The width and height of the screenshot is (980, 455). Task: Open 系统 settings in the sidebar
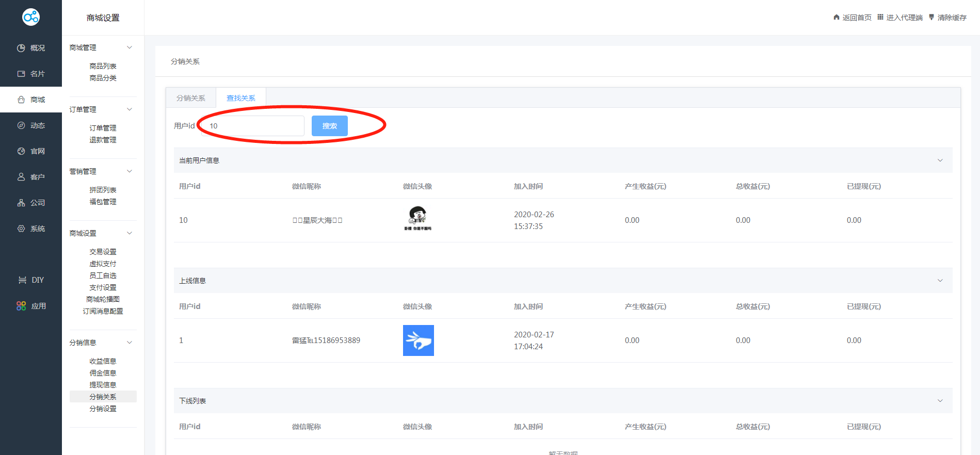click(31, 229)
